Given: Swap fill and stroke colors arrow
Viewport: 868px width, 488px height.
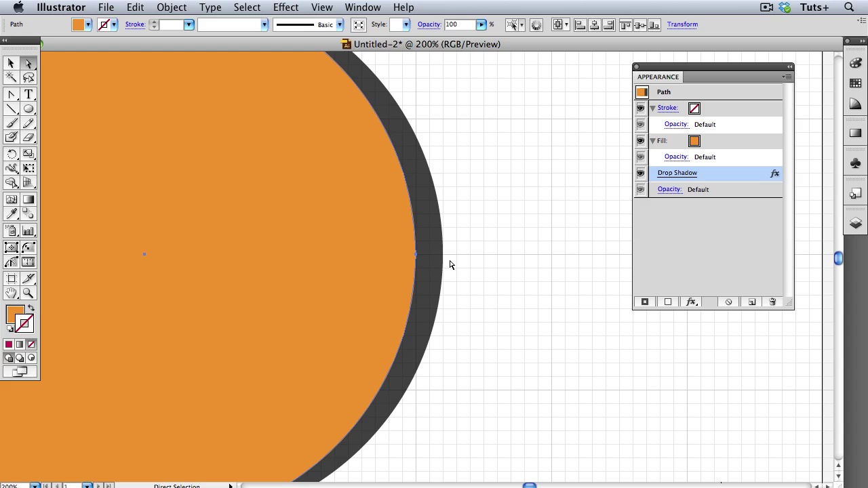Looking at the screenshot, I should click(x=31, y=308).
